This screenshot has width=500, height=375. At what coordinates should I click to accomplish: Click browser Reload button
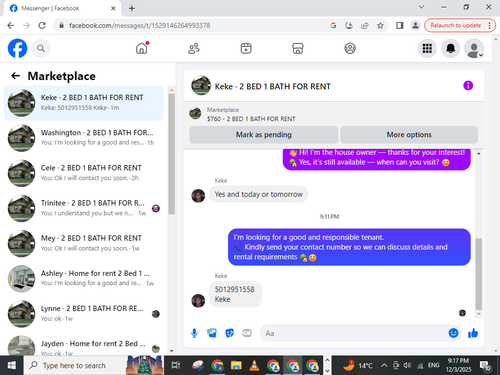[x=42, y=25]
